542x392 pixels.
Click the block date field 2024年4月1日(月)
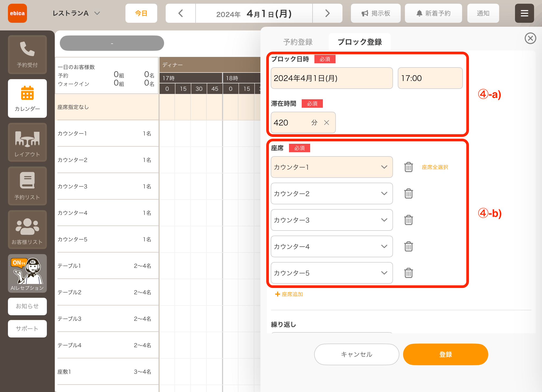[x=332, y=78]
